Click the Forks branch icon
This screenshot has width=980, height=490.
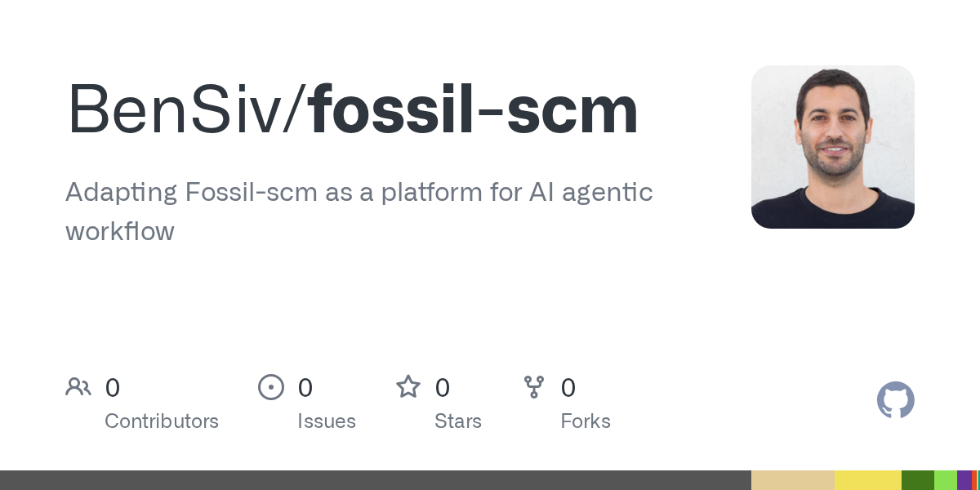534,387
